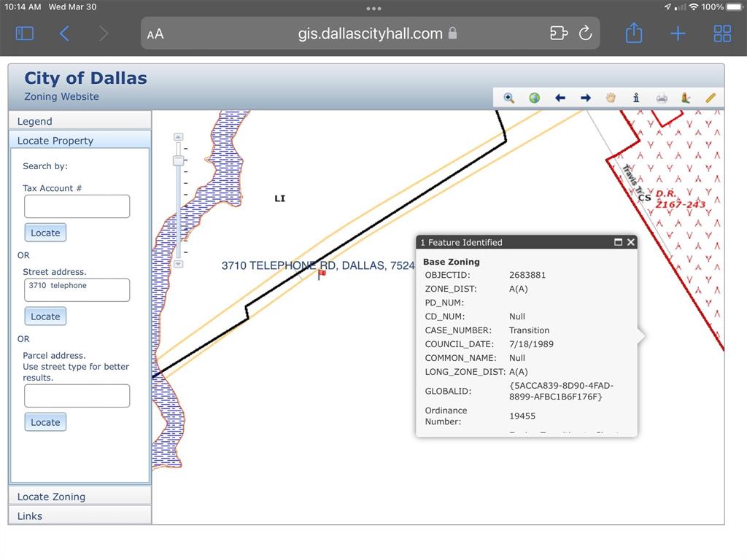Click the map zoom slider handle
Screen dimensions: 747x560
point(178,160)
